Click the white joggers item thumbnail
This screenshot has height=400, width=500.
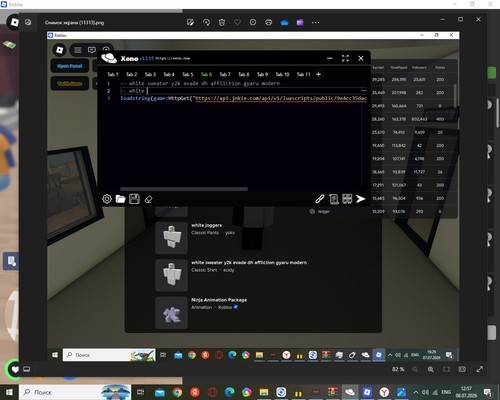pos(171,238)
